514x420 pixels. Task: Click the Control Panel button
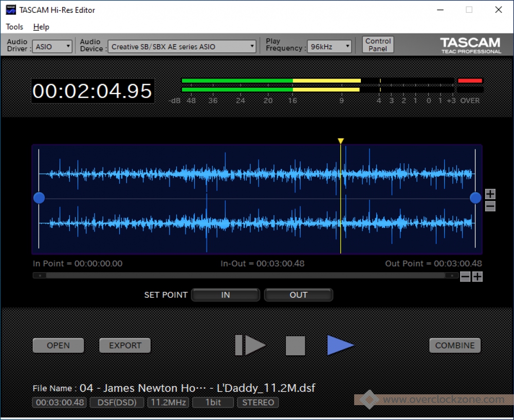pyautogui.click(x=378, y=45)
